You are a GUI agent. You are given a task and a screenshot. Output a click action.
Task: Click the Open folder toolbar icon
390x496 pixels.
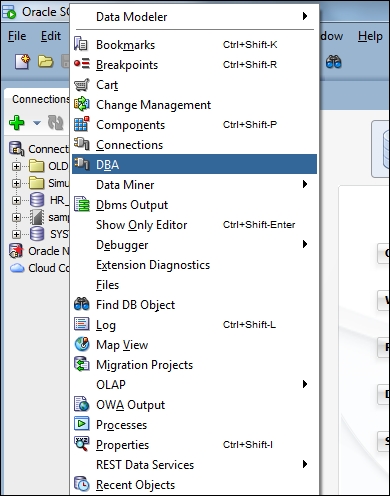pos(45,62)
